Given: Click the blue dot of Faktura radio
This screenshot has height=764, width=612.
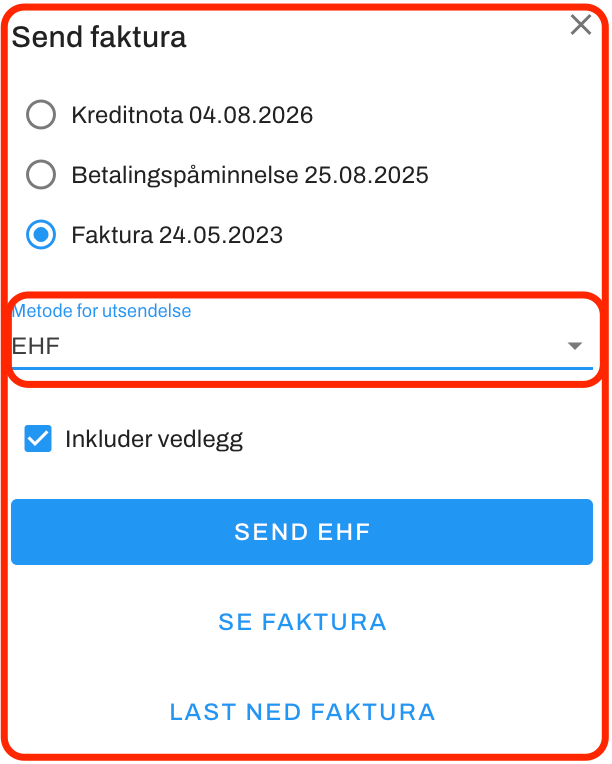Looking at the screenshot, I should (41, 234).
